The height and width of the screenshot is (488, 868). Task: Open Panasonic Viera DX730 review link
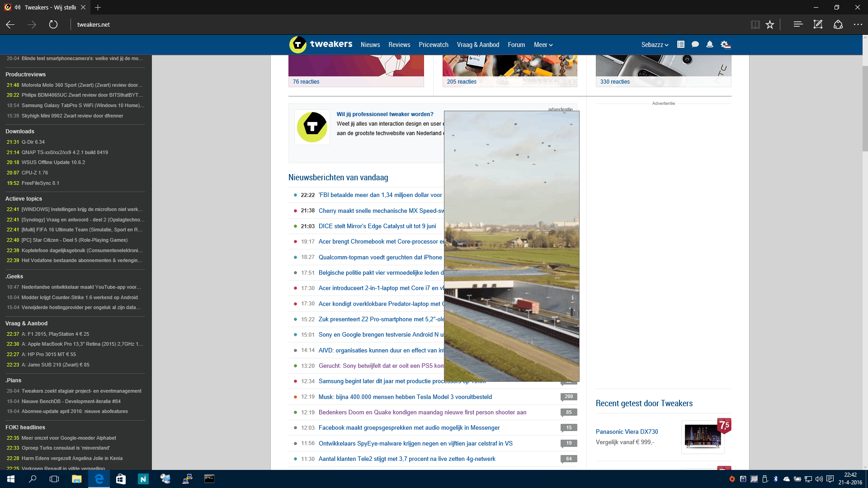pos(627,432)
